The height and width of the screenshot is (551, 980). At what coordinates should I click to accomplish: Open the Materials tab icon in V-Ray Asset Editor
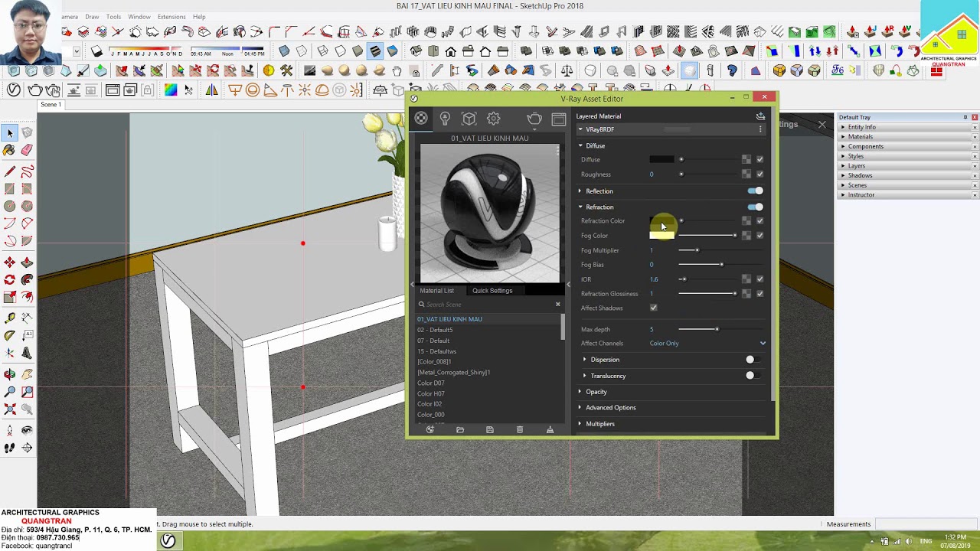421,118
